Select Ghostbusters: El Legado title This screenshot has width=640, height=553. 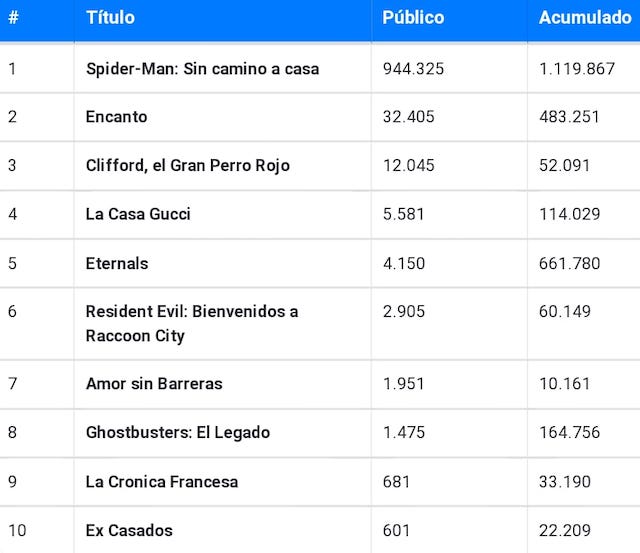pyautogui.click(x=178, y=433)
